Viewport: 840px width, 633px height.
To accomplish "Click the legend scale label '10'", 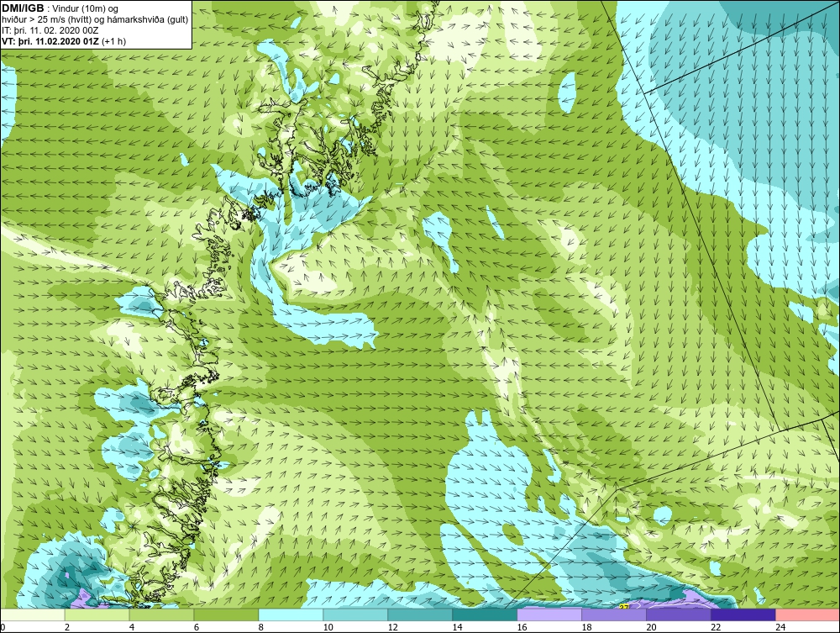I will 328,627.
